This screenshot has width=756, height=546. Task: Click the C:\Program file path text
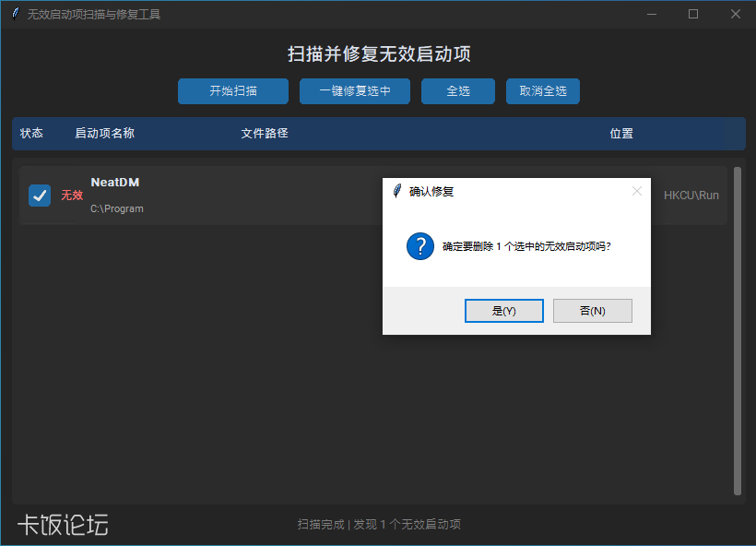click(117, 208)
